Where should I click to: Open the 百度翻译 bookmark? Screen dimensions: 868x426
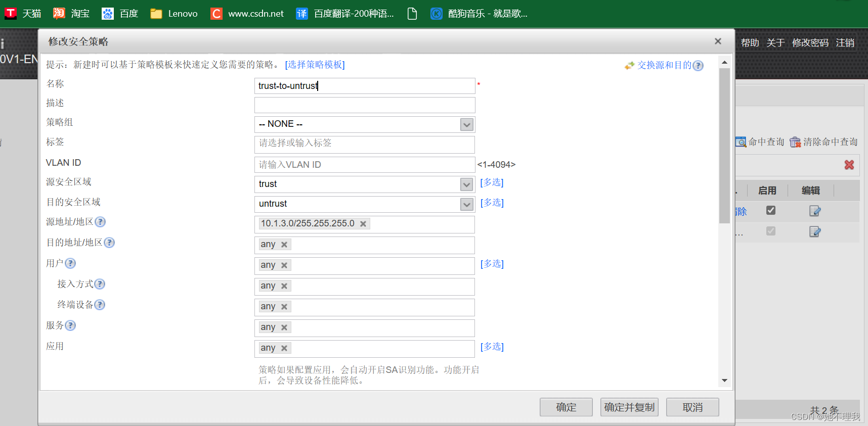pyautogui.click(x=345, y=14)
